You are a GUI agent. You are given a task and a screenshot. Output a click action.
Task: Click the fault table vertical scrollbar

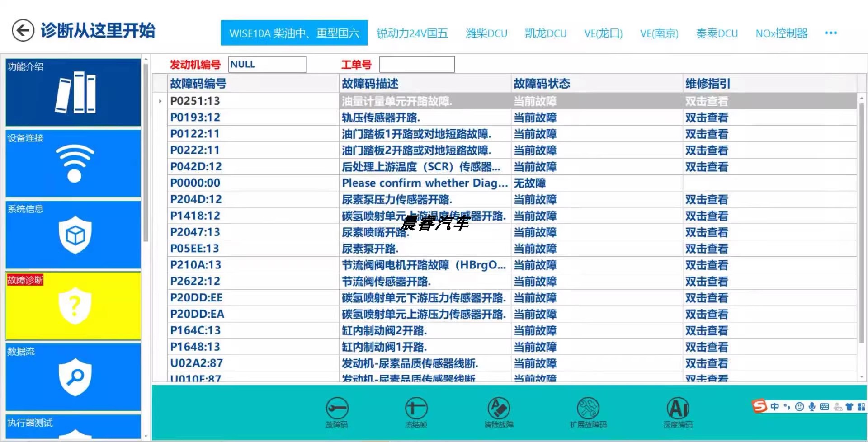coord(862,222)
